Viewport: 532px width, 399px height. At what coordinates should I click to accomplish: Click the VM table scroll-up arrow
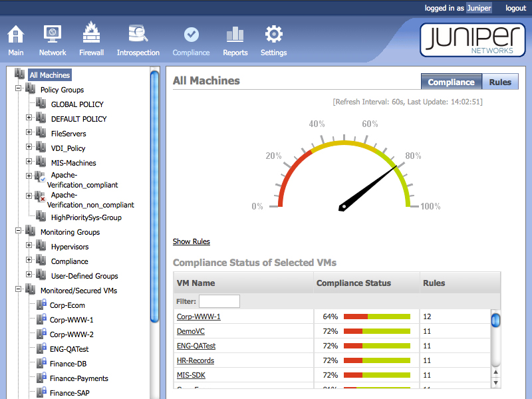(495, 372)
